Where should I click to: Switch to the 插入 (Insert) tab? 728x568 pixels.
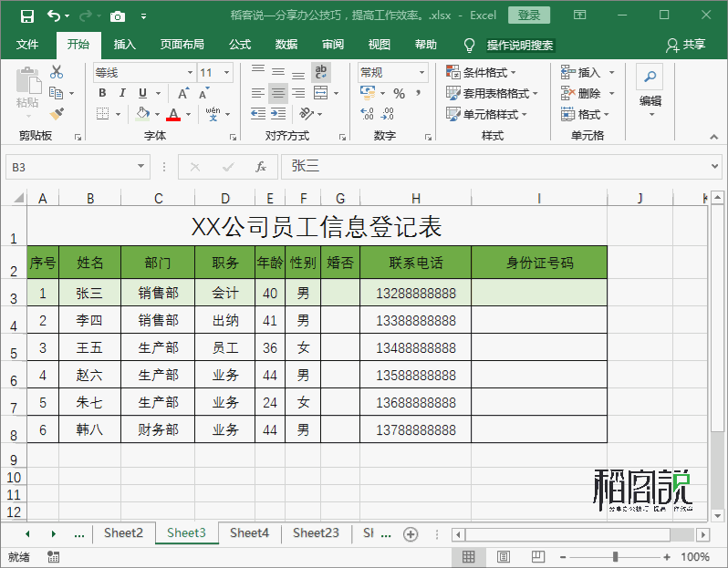(125, 45)
